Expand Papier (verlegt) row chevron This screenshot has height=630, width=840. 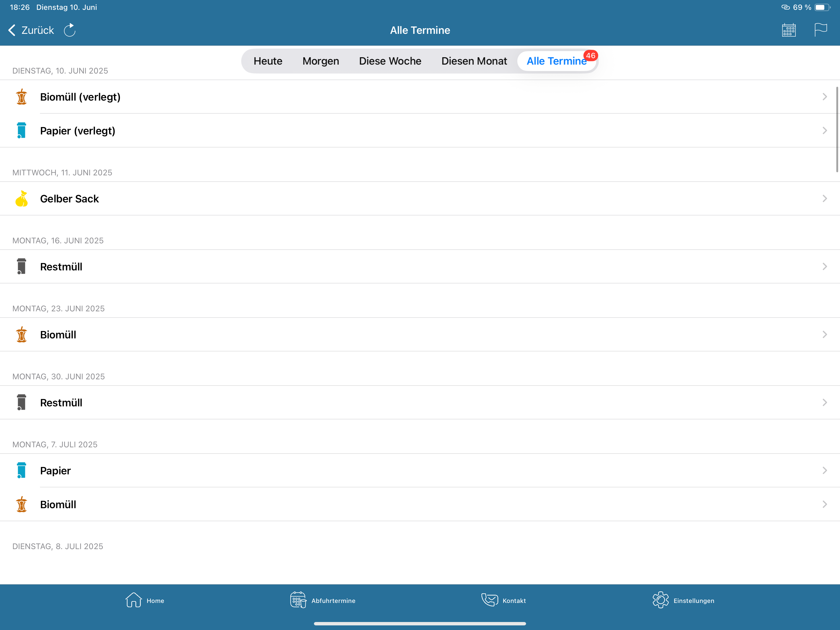824,131
